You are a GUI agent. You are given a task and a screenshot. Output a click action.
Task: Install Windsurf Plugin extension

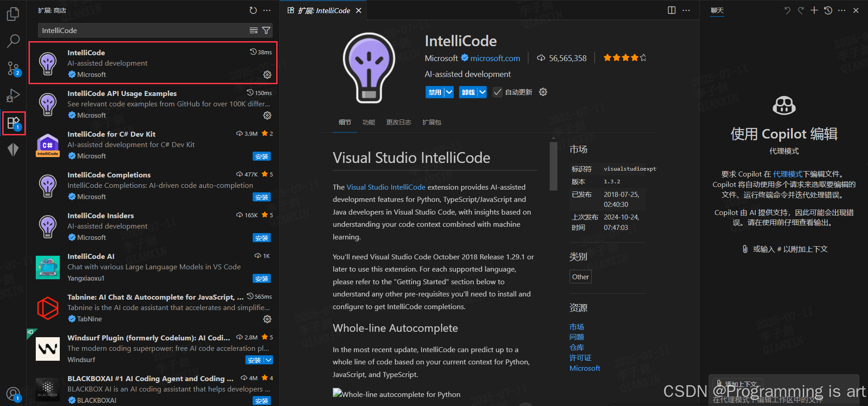coord(254,360)
